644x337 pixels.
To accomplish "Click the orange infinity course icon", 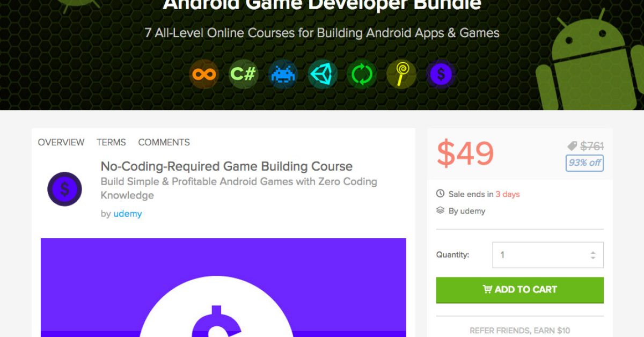I will click(x=204, y=74).
